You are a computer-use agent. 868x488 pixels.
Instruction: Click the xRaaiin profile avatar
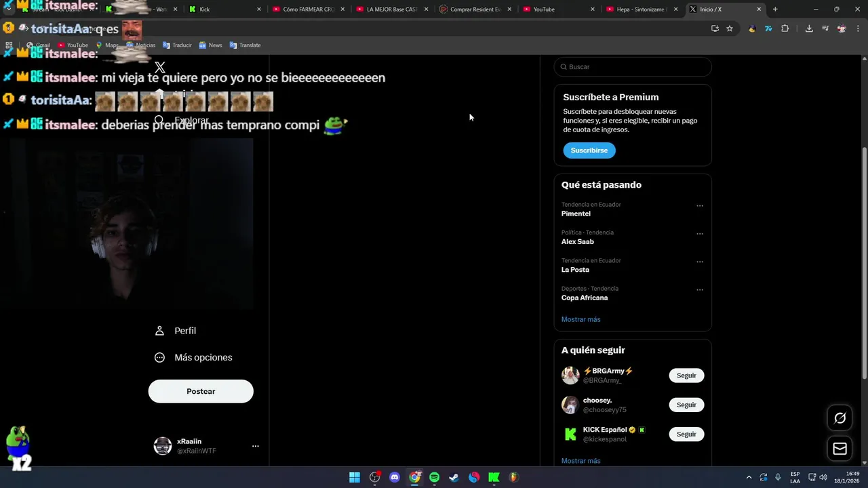click(x=163, y=446)
